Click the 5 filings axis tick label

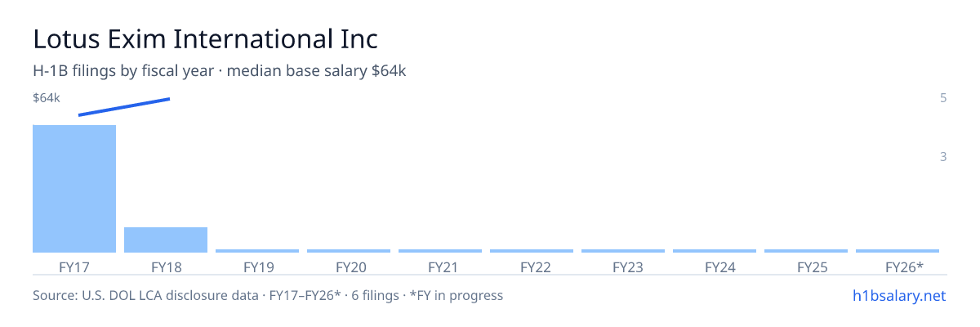943,98
